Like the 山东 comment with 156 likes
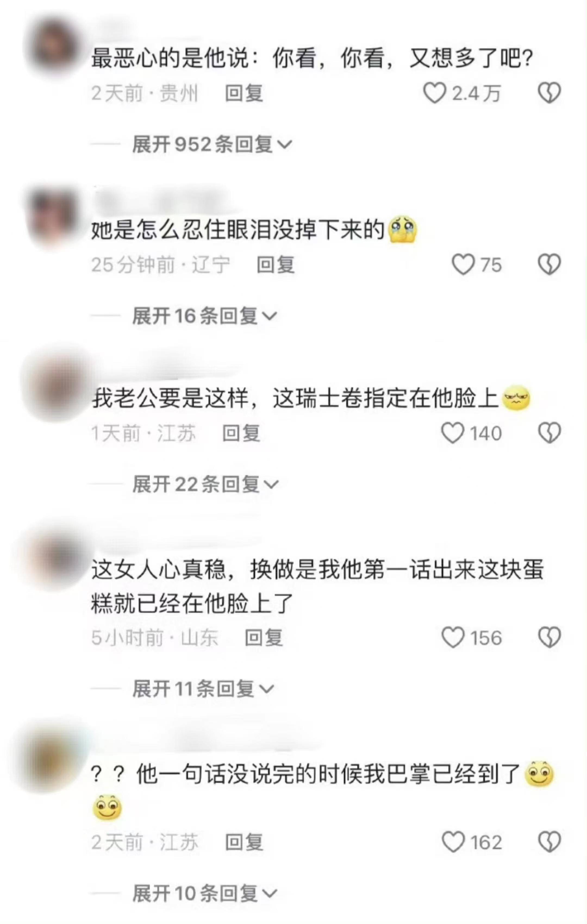The image size is (587, 924). click(453, 638)
